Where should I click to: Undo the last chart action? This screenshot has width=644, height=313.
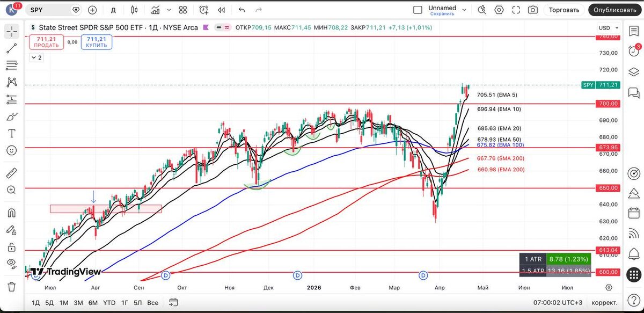point(241,10)
